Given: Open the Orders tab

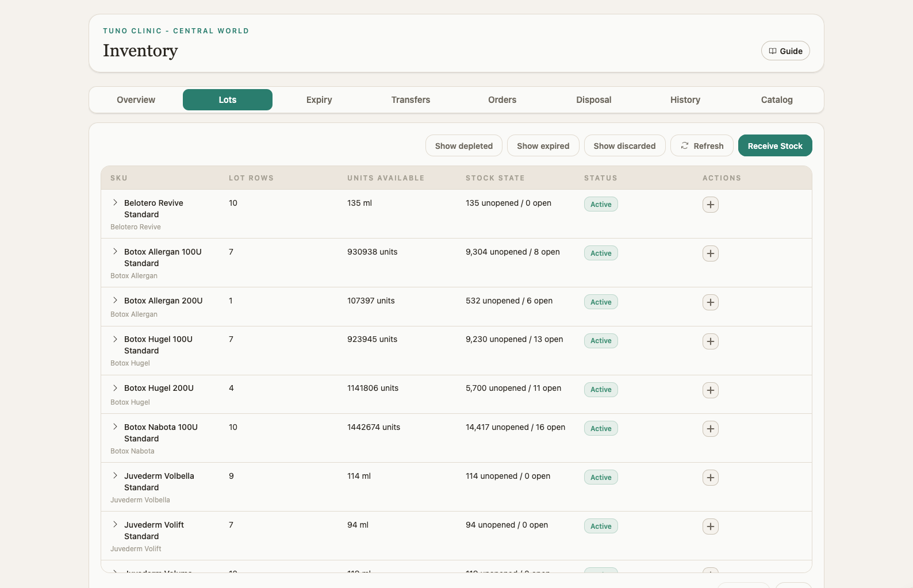Looking at the screenshot, I should (x=502, y=99).
